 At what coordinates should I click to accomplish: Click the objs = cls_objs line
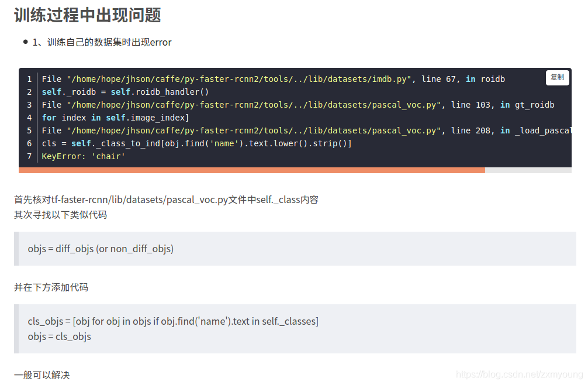click(x=58, y=336)
